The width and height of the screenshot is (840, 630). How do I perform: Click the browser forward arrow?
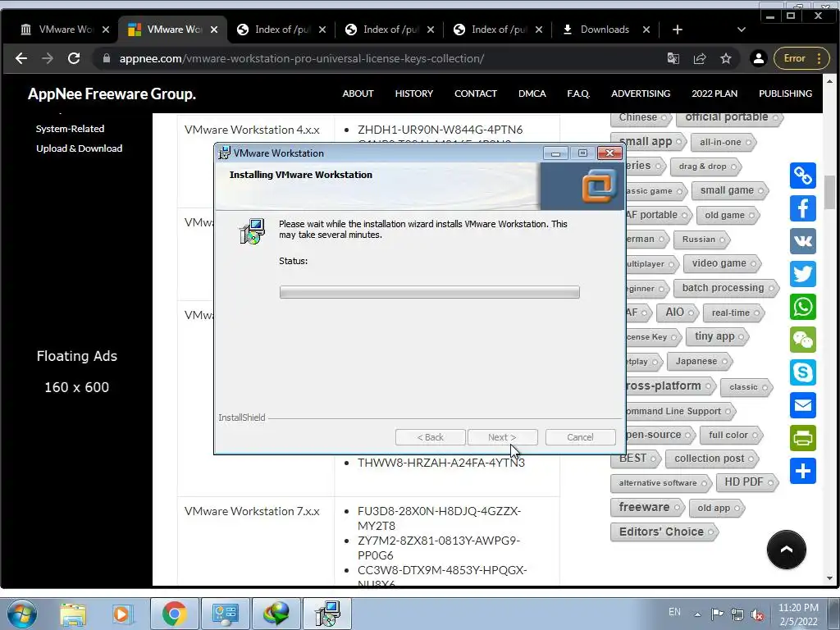[47, 58]
